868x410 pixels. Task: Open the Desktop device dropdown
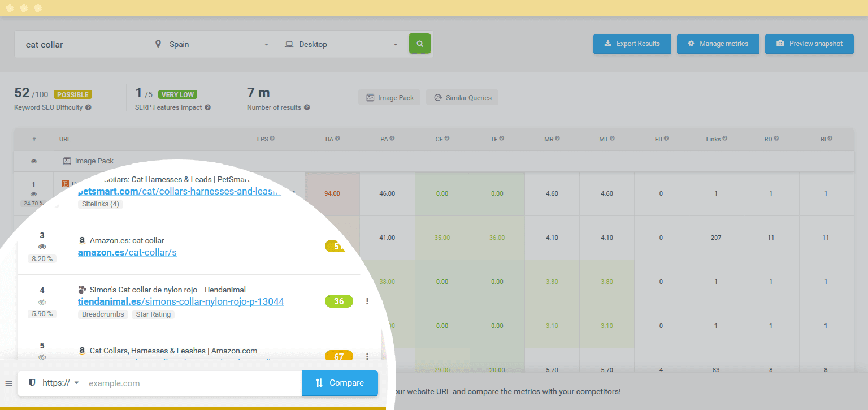[x=342, y=44]
